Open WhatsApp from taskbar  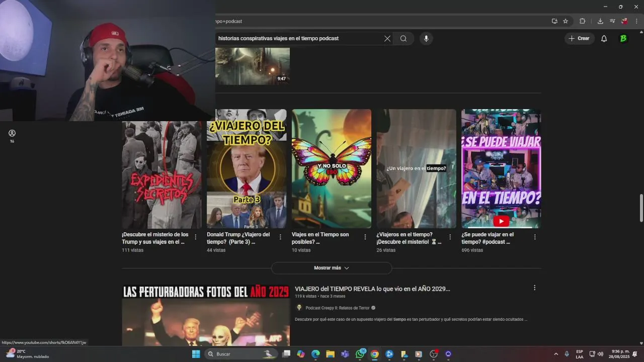[x=360, y=354]
